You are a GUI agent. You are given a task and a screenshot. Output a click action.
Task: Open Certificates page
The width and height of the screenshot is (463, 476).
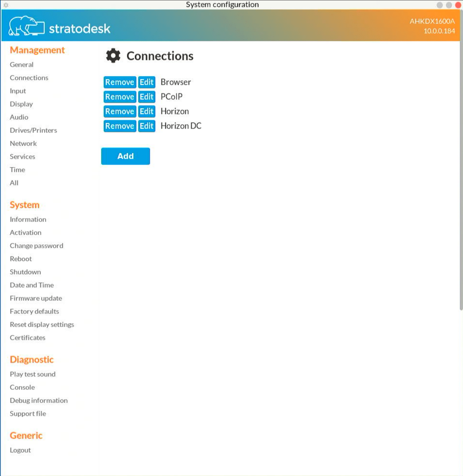point(28,338)
